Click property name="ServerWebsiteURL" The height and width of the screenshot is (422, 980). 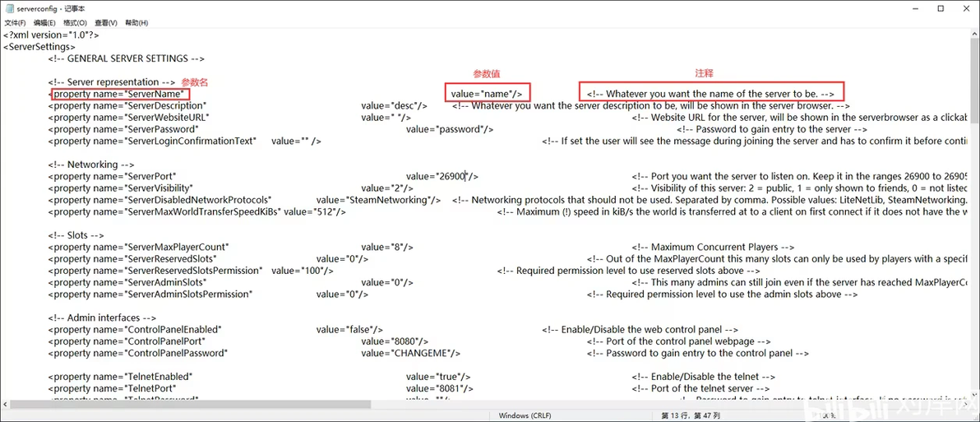click(x=129, y=118)
